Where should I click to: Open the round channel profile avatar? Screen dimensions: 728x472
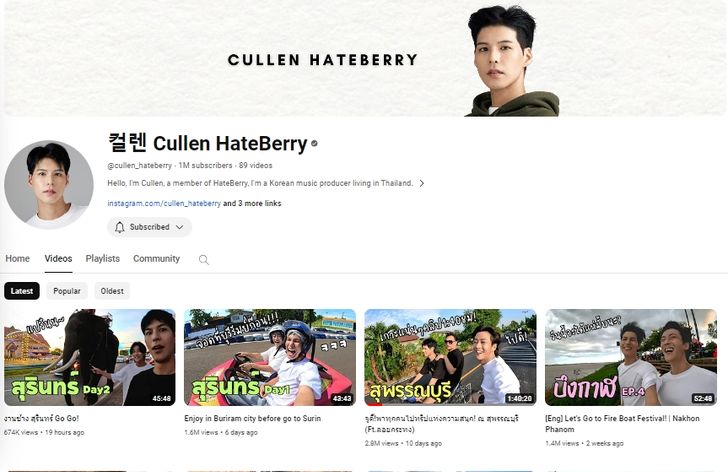49,185
